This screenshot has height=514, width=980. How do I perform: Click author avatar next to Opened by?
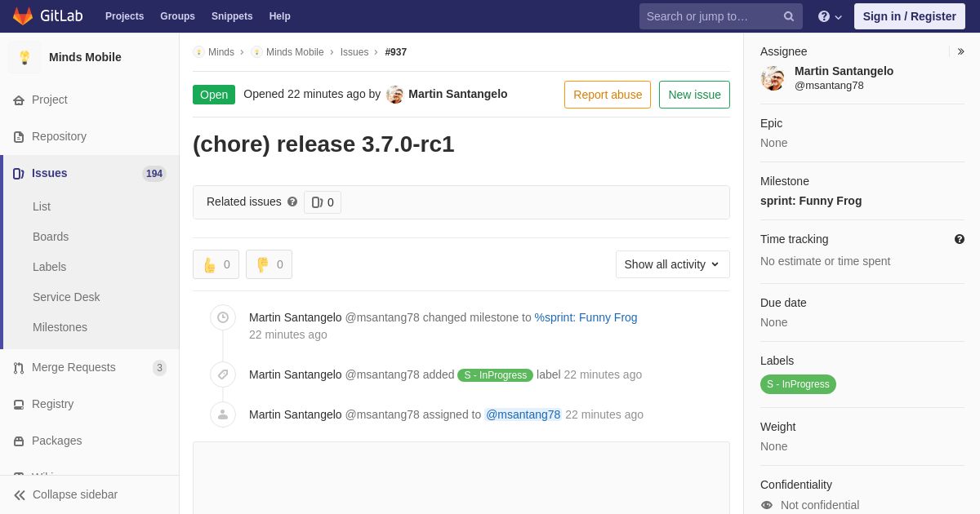[395, 95]
